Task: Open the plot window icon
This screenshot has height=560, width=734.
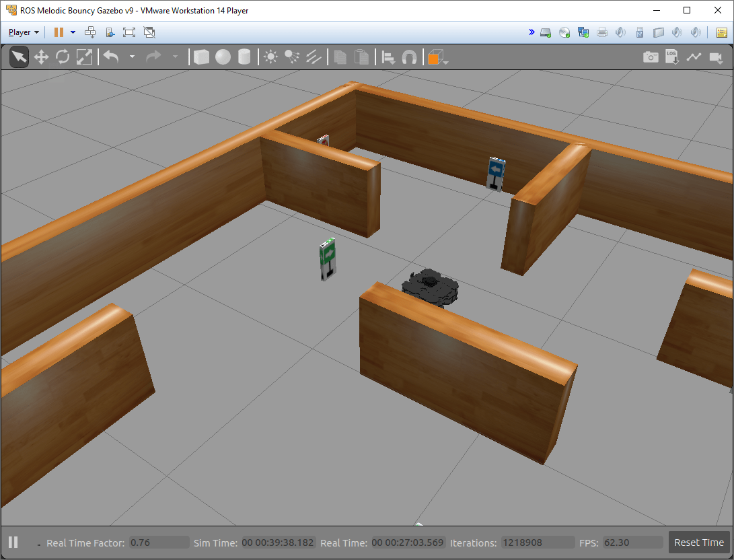Action: [x=694, y=57]
